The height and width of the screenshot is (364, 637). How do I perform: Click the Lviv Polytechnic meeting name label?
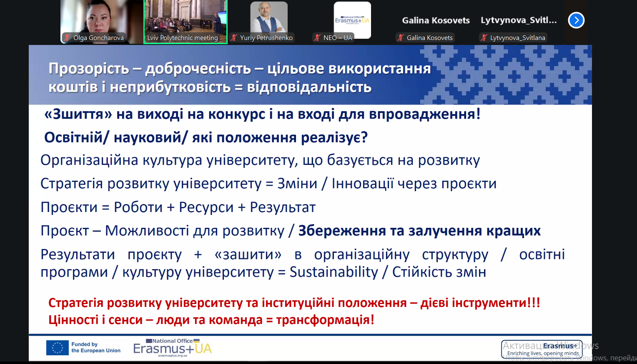[183, 38]
